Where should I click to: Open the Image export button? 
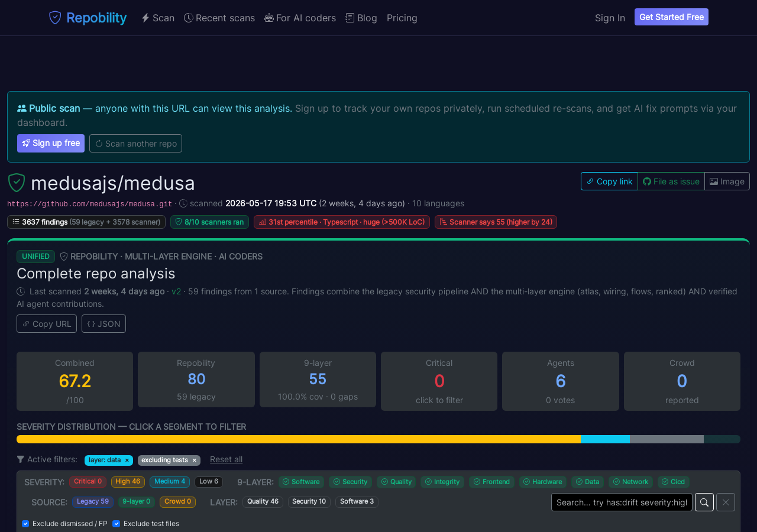pos(727,181)
